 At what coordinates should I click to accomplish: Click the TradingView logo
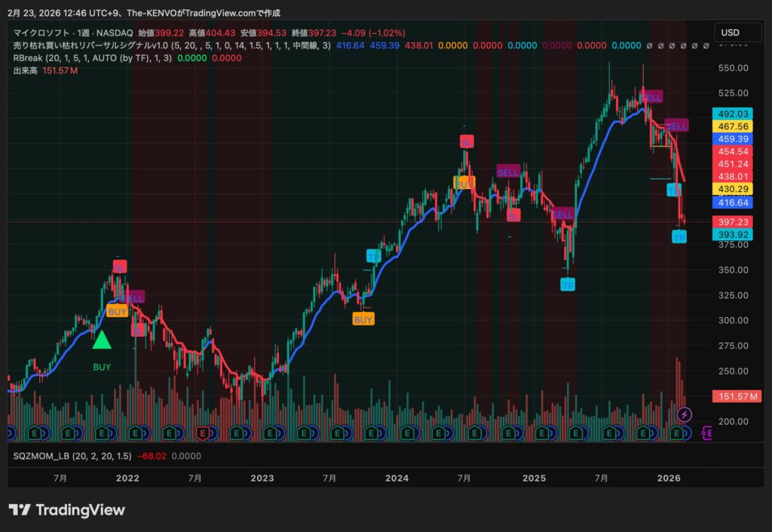[67, 510]
